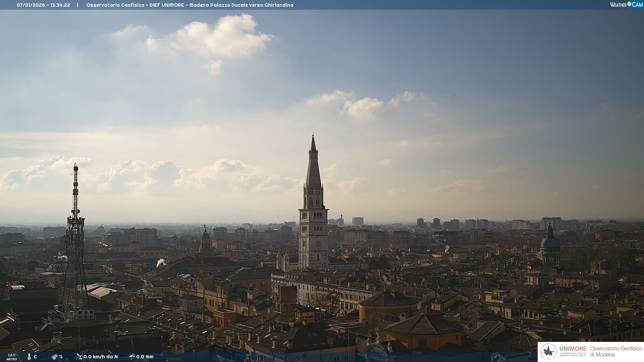
Task: Click the DATI METEO label
Action: pyautogui.click(x=12, y=357)
